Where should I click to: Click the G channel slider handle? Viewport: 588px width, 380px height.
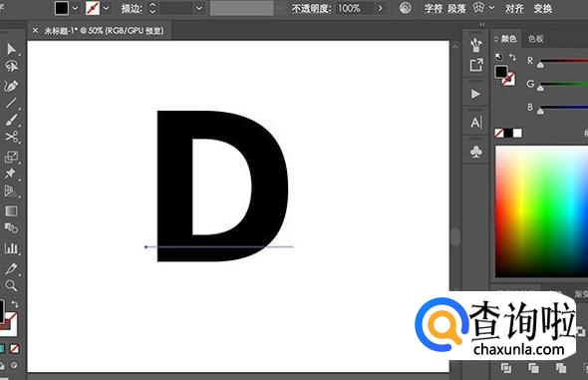click(x=540, y=88)
